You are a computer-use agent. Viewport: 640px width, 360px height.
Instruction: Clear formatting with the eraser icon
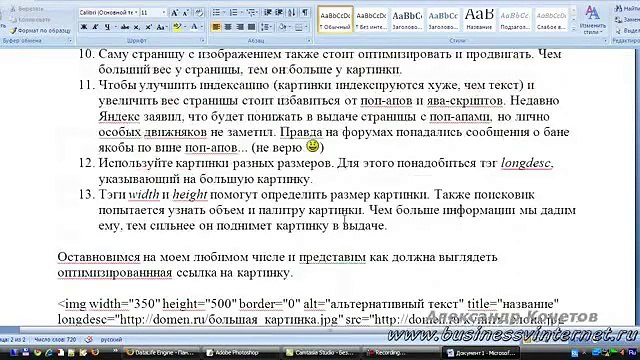click(x=199, y=13)
